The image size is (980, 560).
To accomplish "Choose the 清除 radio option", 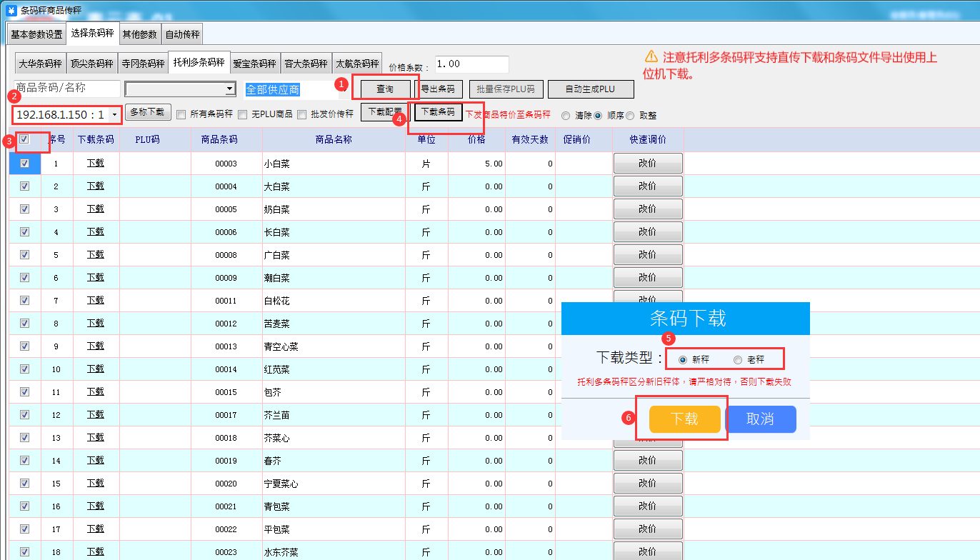I will point(566,115).
